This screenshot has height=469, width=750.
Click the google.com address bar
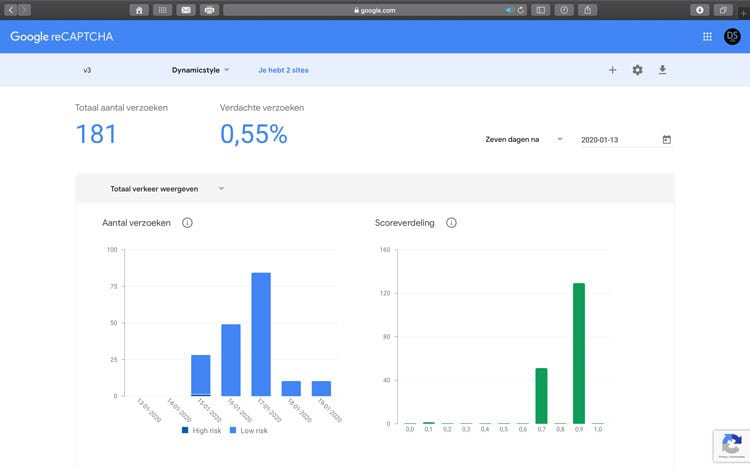375,10
